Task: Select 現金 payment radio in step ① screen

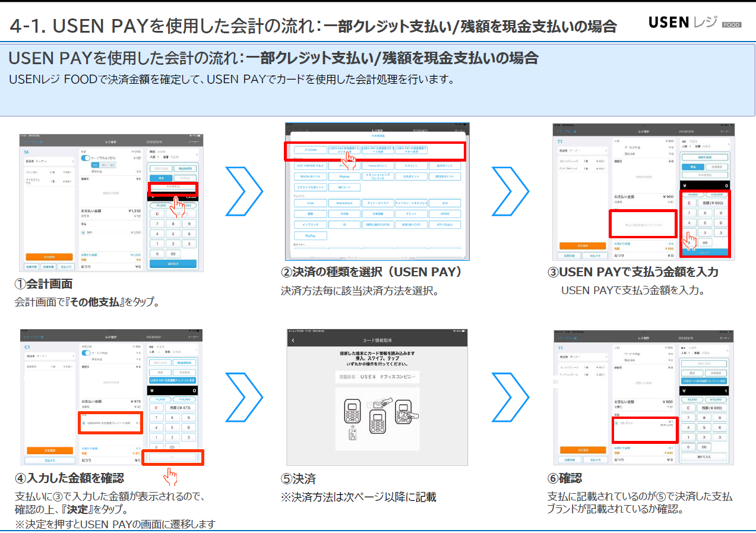Action: coord(83,232)
